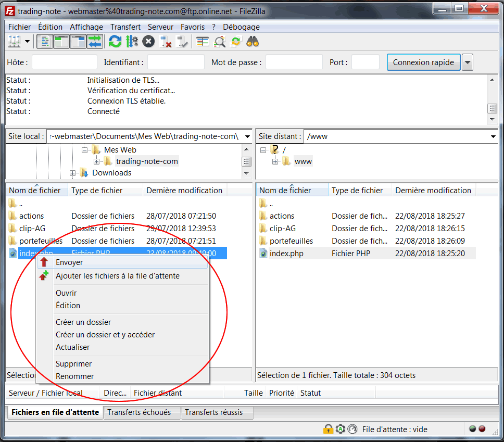Open the Favoris menu
The width and height of the screenshot is (504, 442).
193,27
